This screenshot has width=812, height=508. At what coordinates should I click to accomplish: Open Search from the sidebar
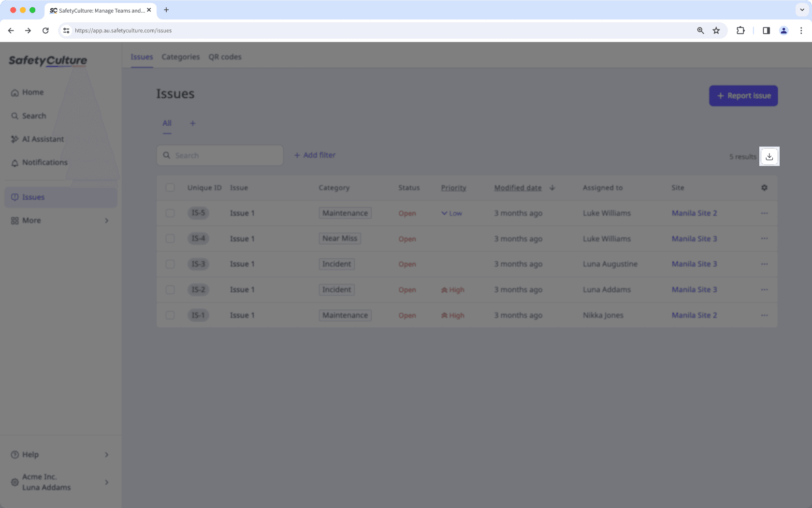[34, 116]
